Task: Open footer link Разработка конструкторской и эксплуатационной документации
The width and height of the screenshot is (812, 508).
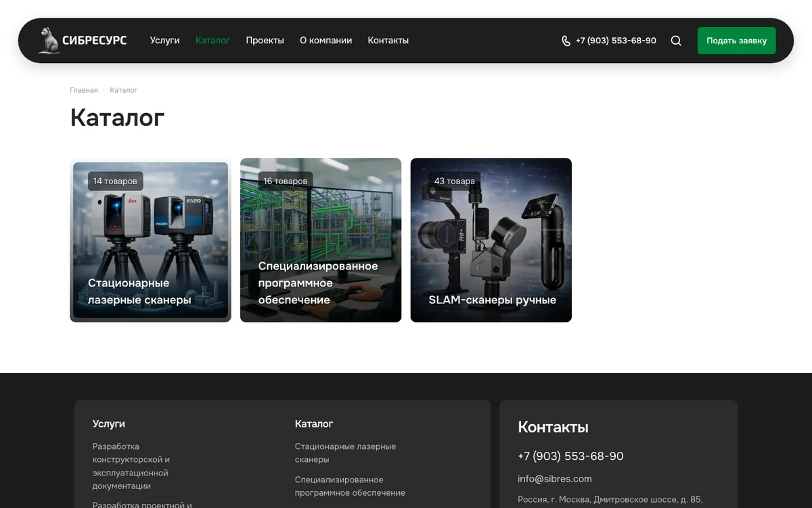Action: pyautogui.click(x=131, y=466)
